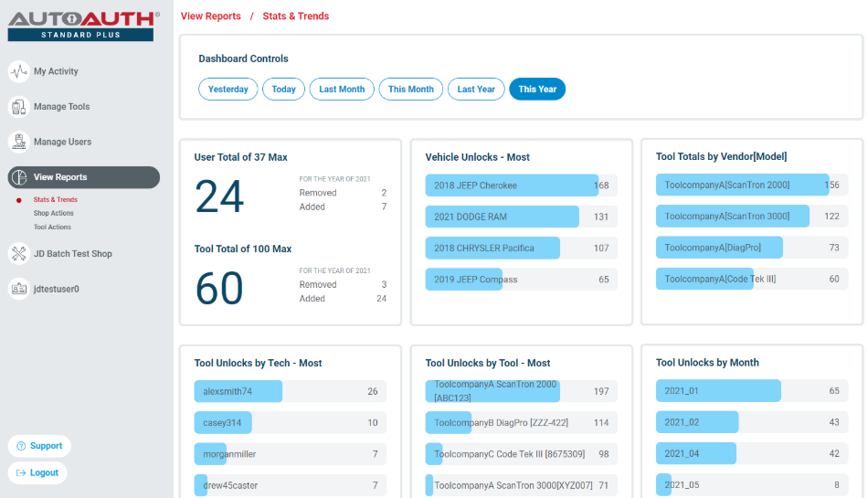Click the Manage Tools icon
The width and height of the screenshot is (868, 498).
pyautogui.click(x=18, y=107)
